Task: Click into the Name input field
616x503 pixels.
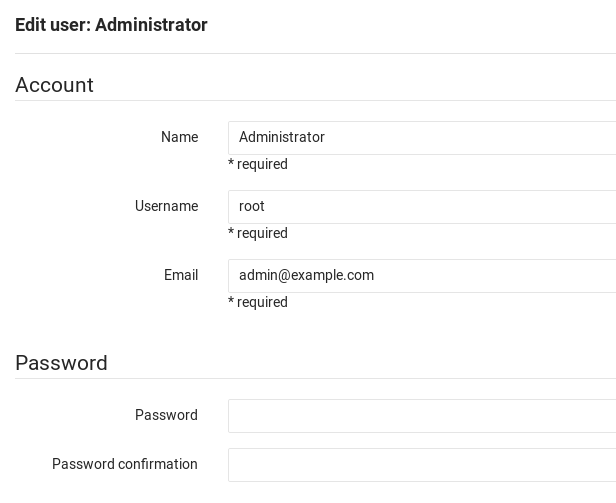Action: 420,138
